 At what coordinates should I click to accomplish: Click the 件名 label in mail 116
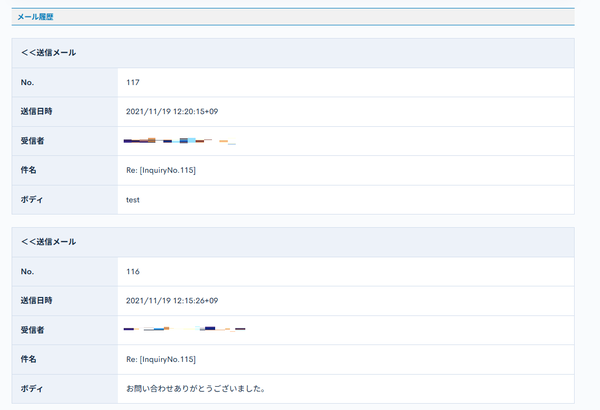tap(28, 359)
